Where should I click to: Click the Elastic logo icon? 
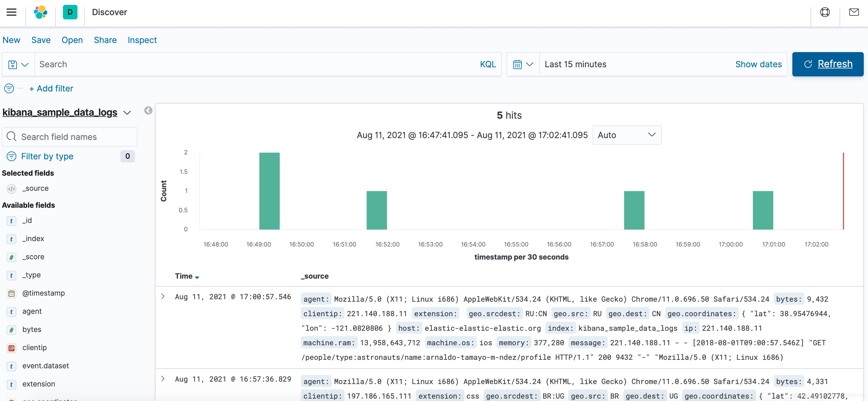click(x=41, y=12)
